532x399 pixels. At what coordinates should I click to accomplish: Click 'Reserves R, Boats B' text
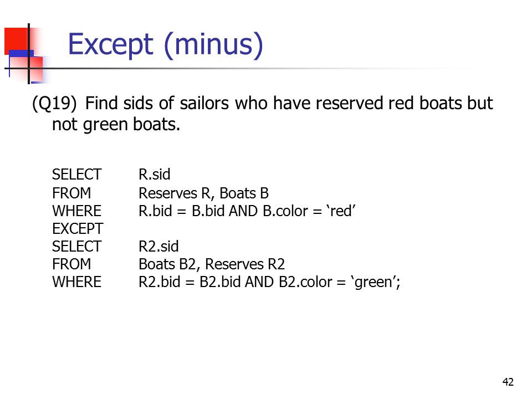coord(203,194)
